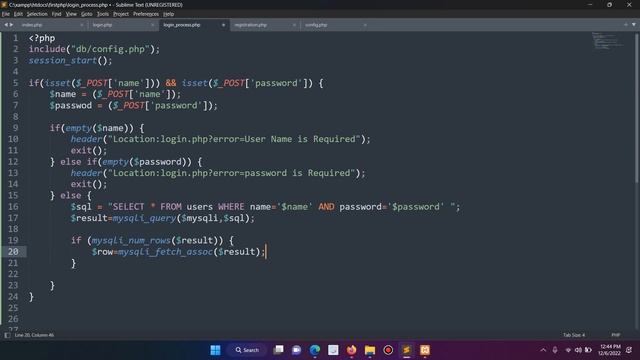Viewport: 640px width, 360px height.
Task: Open the Tools menu
Action: 103,14
